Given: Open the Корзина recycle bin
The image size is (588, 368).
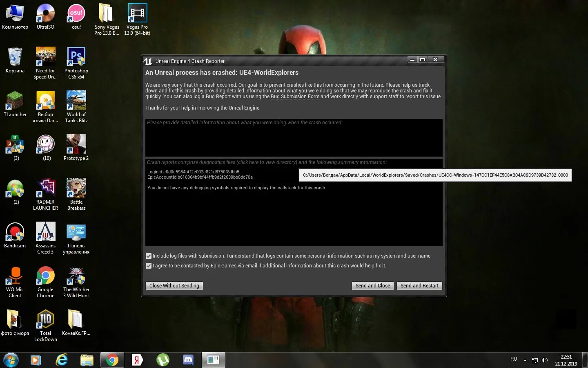Looking at the screenshot, I should [x=15, y=60].
